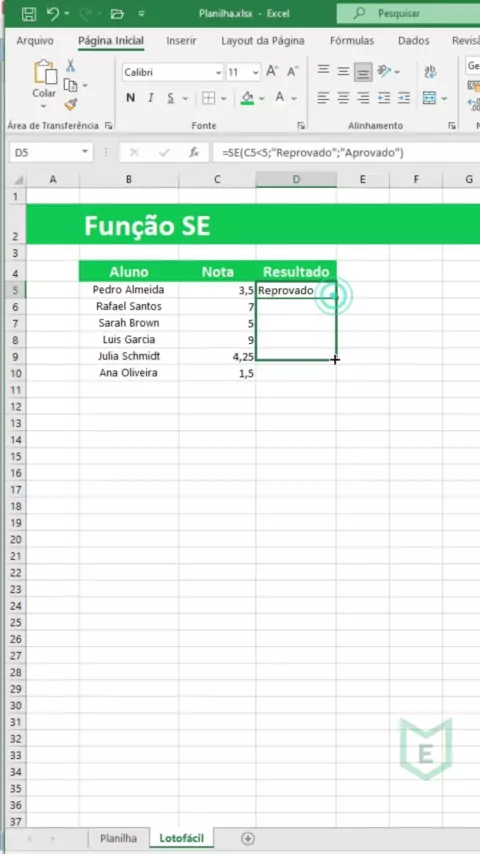Open the Arquivo menu
This screenshot has height=854, width=480.
click(35, 41)
